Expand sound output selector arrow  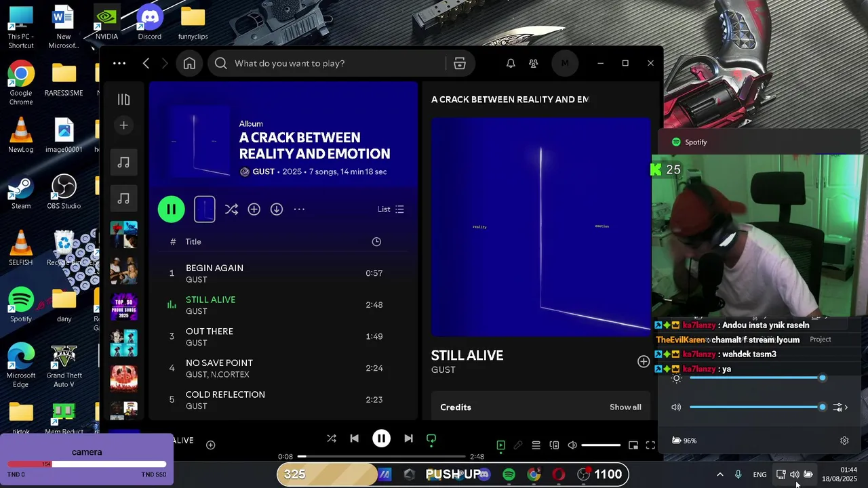coord(841,407)
